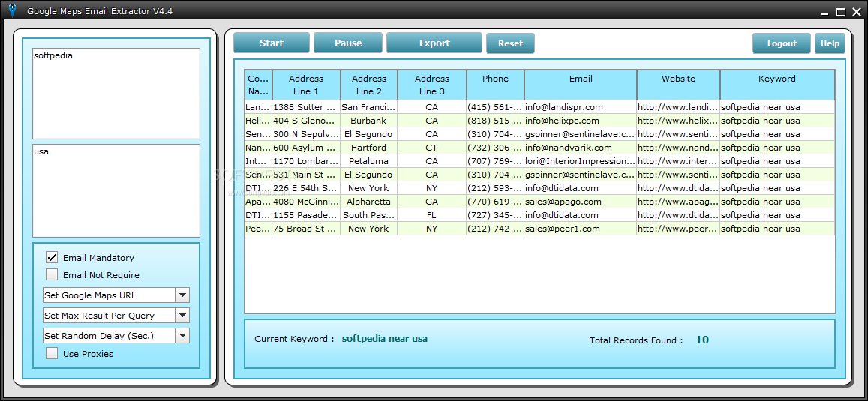Viewport: 868px width, 401px height.
Task: Click the (818) 515 phone cell
Action: tap(495, 121)
